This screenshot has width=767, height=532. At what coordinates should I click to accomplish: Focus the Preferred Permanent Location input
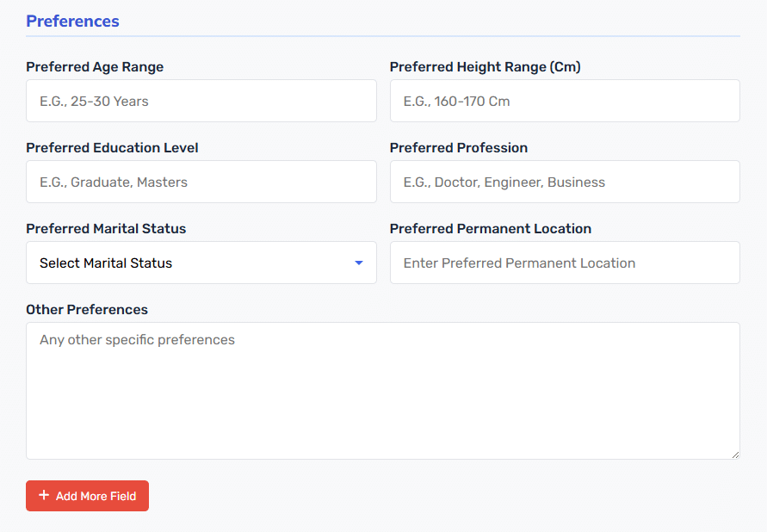point(565,263)
